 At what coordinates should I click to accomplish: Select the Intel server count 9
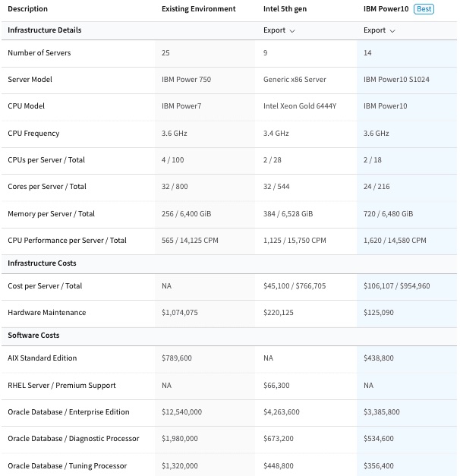[266, 53]
